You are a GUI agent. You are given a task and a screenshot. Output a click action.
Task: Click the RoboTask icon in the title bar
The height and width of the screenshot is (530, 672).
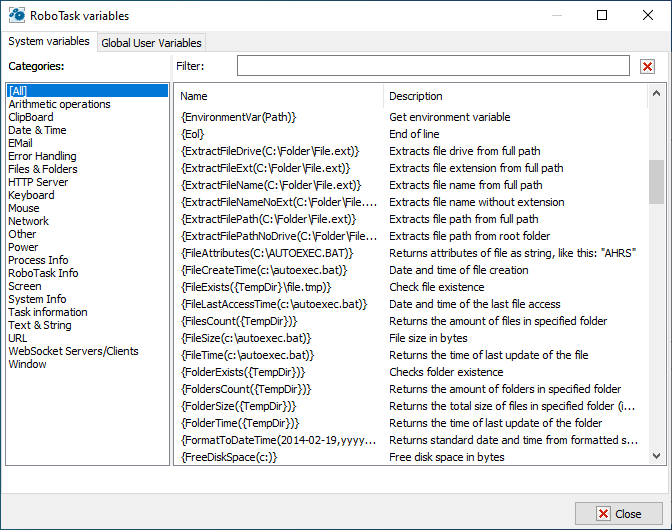point(17,16)
